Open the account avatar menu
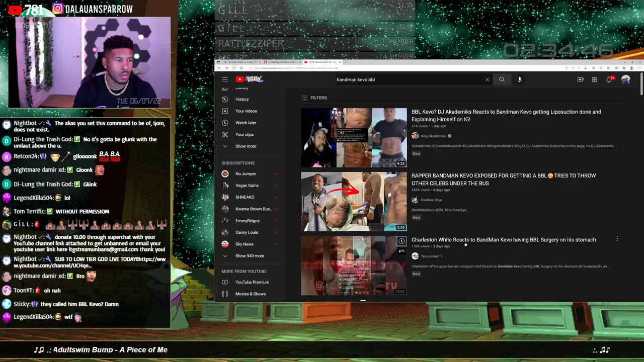The height and width of the screenshot is (362, 644). click(626, 79)
